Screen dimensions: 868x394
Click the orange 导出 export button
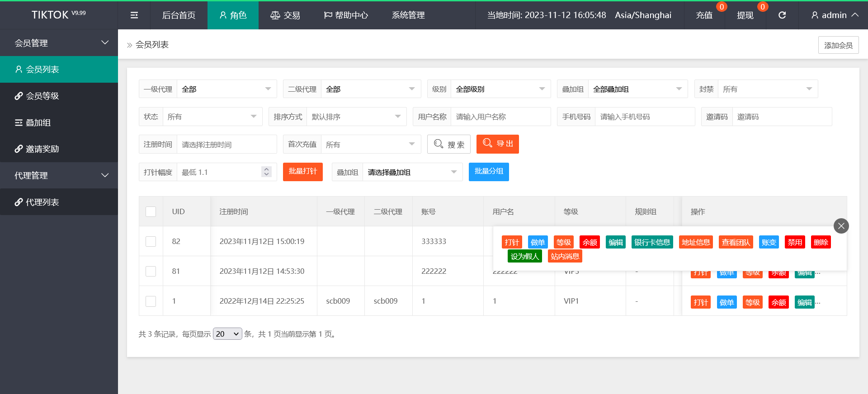(497, 144)
